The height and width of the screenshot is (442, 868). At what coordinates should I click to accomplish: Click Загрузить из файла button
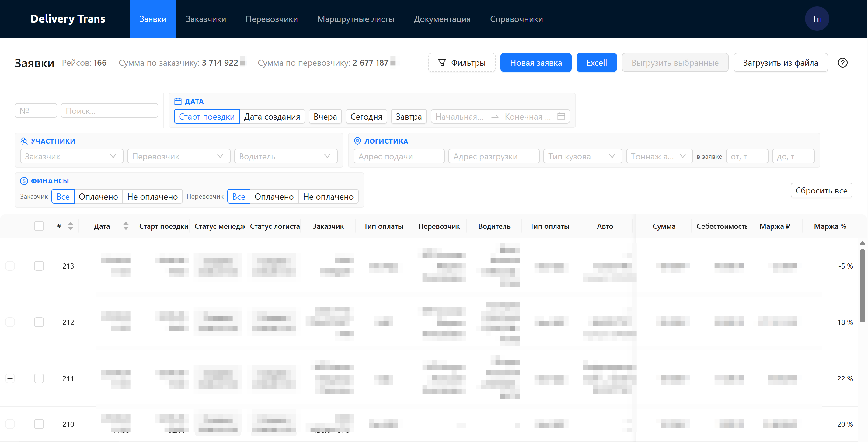[x=780, y=63]
